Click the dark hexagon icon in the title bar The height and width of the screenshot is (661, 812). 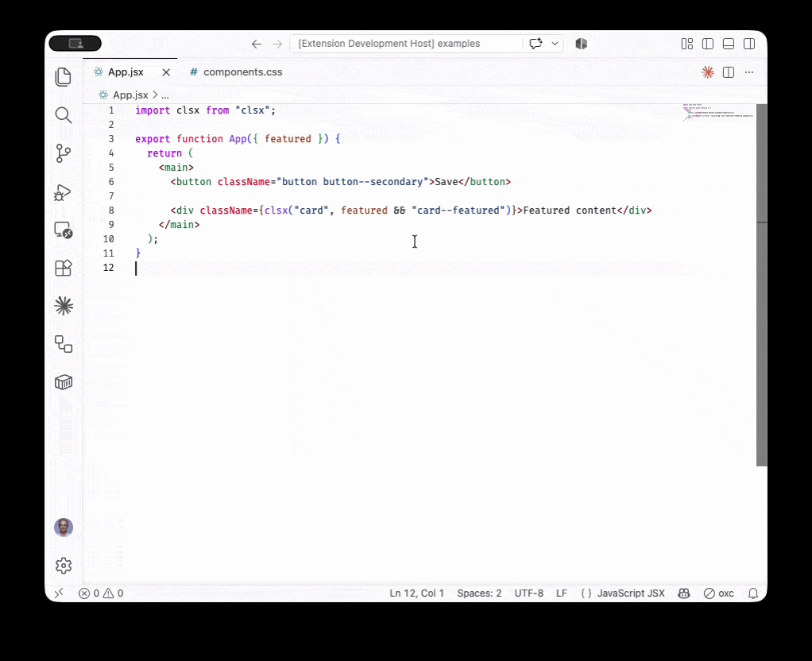[x=581, y=44]
